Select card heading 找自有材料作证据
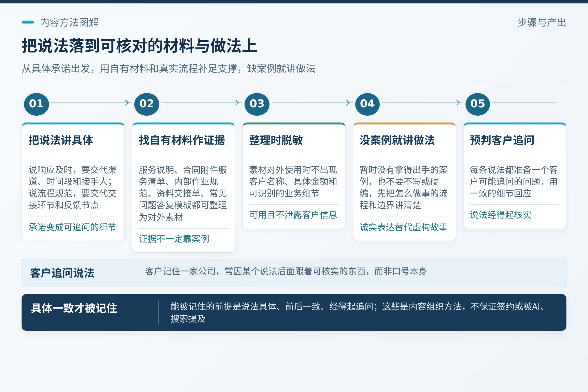 [x=182, y=140]
